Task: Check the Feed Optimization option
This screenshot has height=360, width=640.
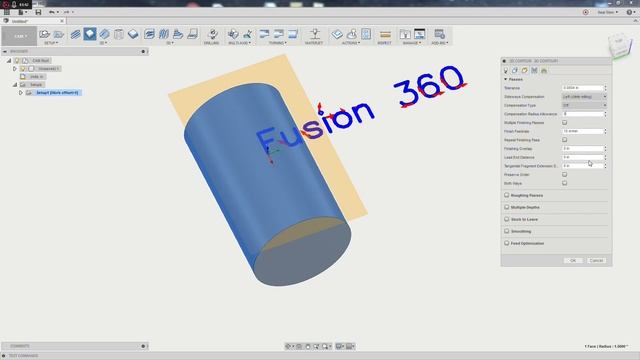Action: click(x=507, y=243)
